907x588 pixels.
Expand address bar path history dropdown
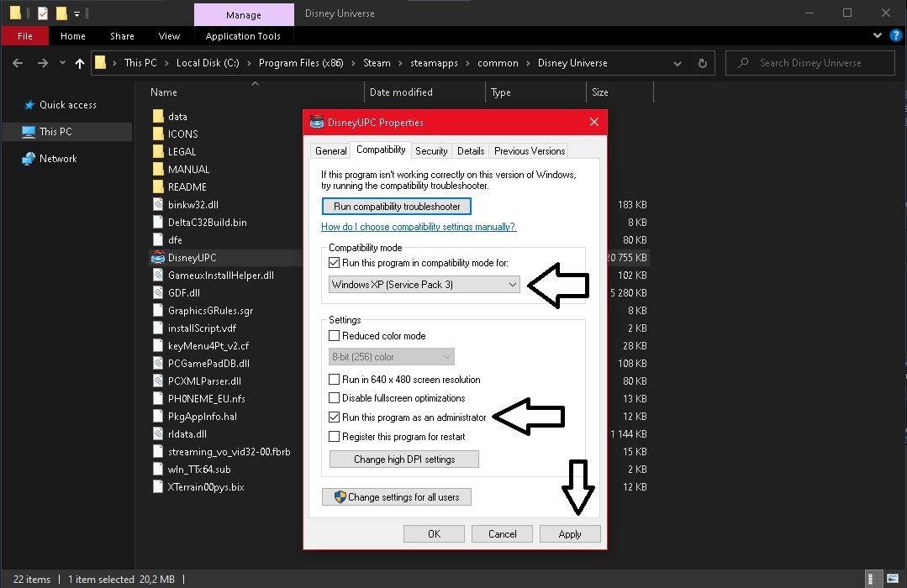[678, 63]
